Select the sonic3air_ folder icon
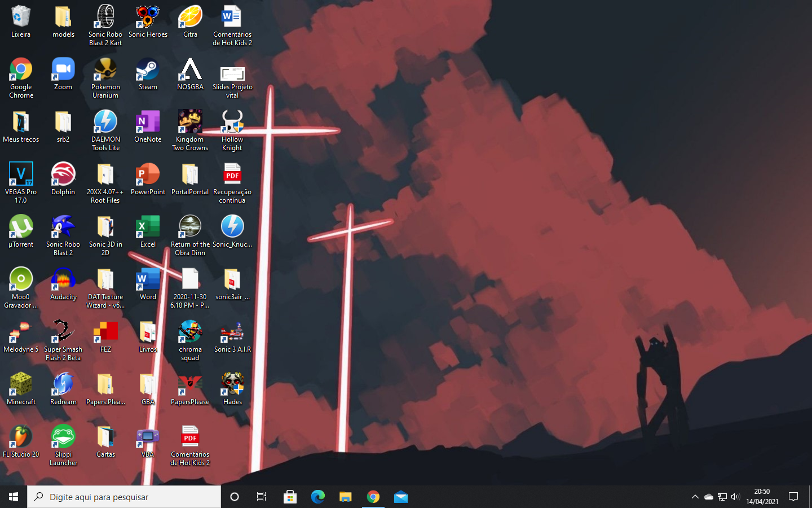 pos(232,284)
